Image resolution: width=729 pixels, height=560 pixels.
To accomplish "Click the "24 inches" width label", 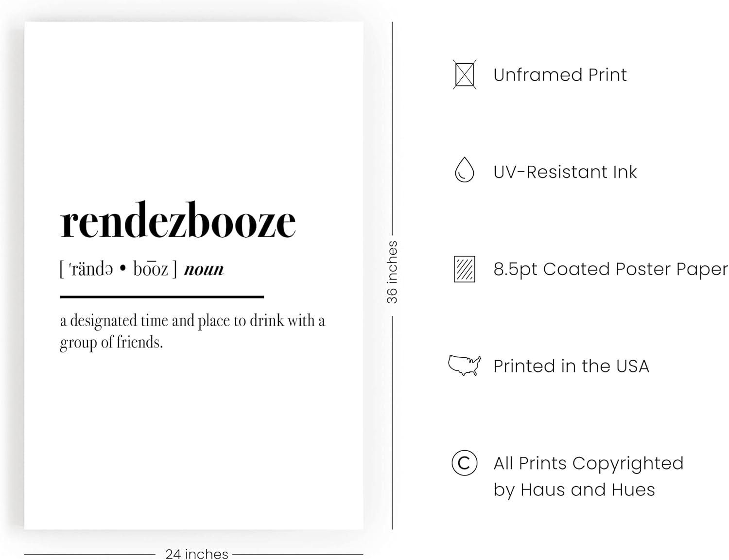I will click(196, 554).
